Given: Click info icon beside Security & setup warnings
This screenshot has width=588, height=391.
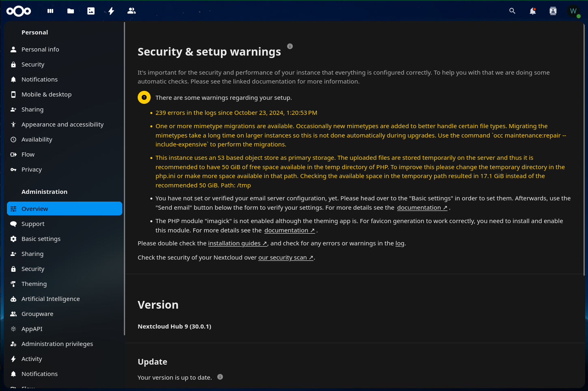Looking at the screenshot, I should pos(290,46).
